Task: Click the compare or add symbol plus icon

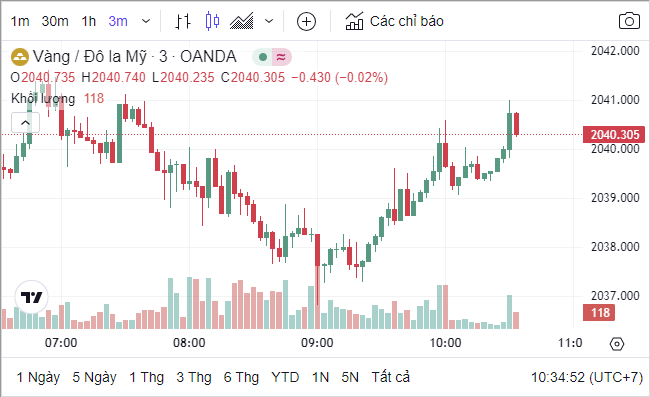Action: (306, 21)
